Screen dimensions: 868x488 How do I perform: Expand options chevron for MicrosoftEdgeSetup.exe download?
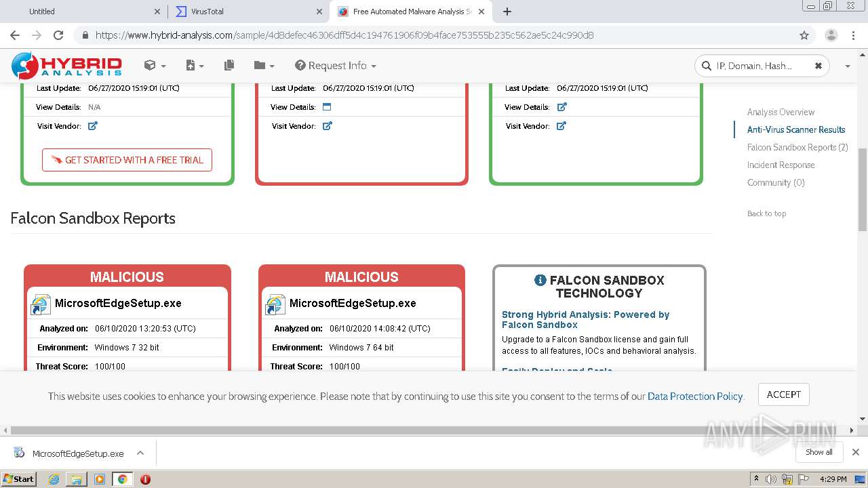(x=140, y=453)
